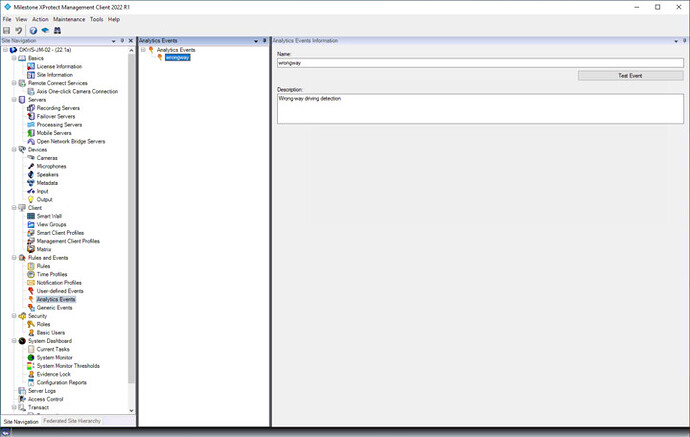Open the Maintenance menu

69,19
